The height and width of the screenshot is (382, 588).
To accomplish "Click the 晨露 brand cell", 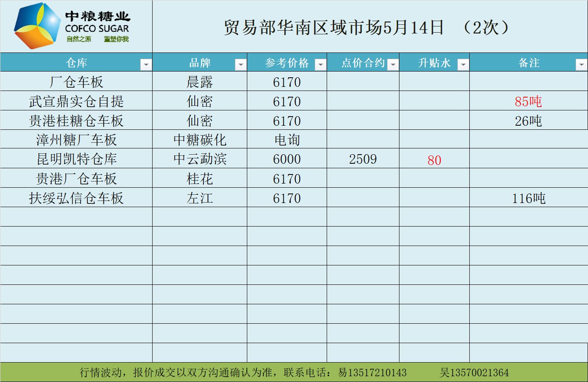I will click(x=200, y=82).
